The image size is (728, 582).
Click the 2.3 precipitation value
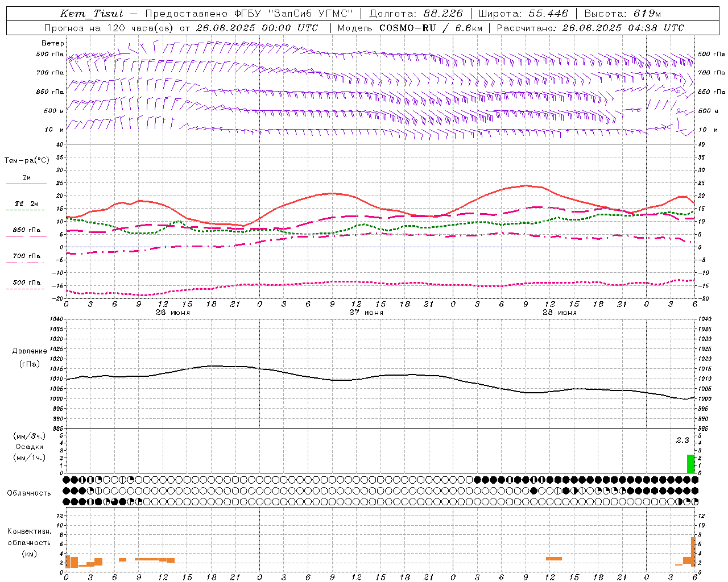coord(682,440)
